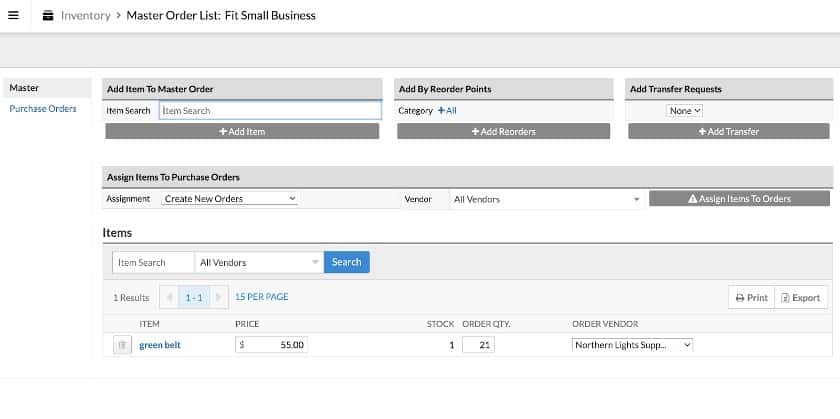Focus the Add Item search field

coord(270,110)
